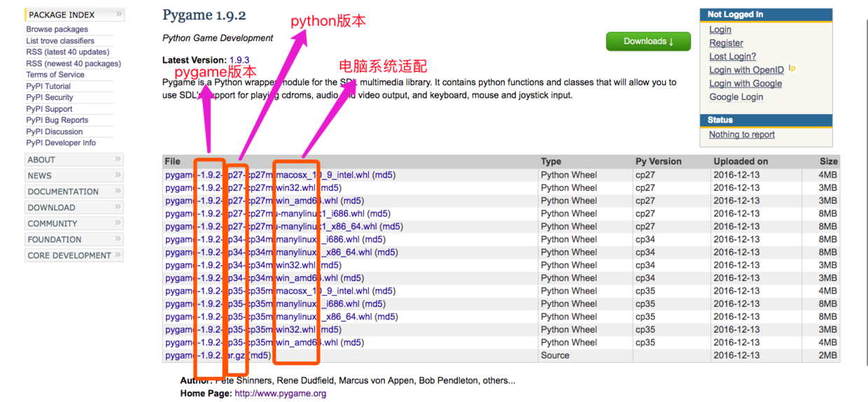The image size is (868, 402).
Task: Expand the NEWS section chevron
Action: click(x=118, y=175)
